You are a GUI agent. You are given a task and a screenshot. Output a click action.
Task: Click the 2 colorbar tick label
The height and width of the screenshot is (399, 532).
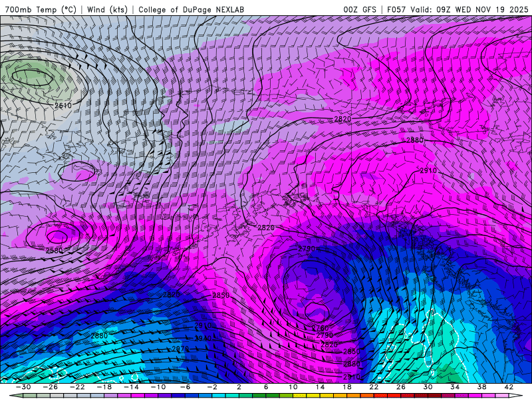point(239,387)
